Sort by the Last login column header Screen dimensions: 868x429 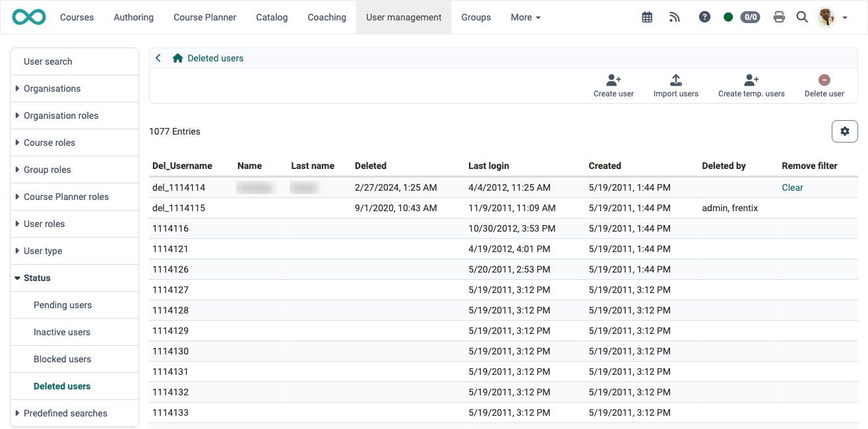pyautogui.click(x=489, y=166)
